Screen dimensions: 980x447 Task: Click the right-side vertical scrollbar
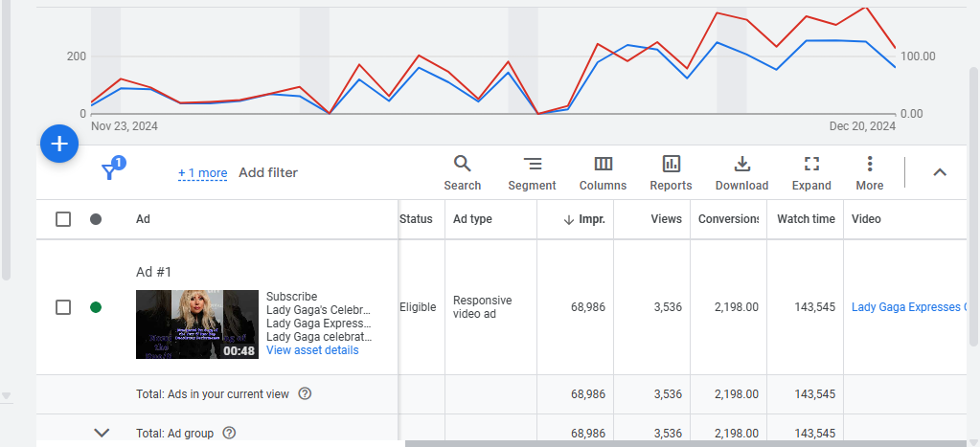pos(974,206)
